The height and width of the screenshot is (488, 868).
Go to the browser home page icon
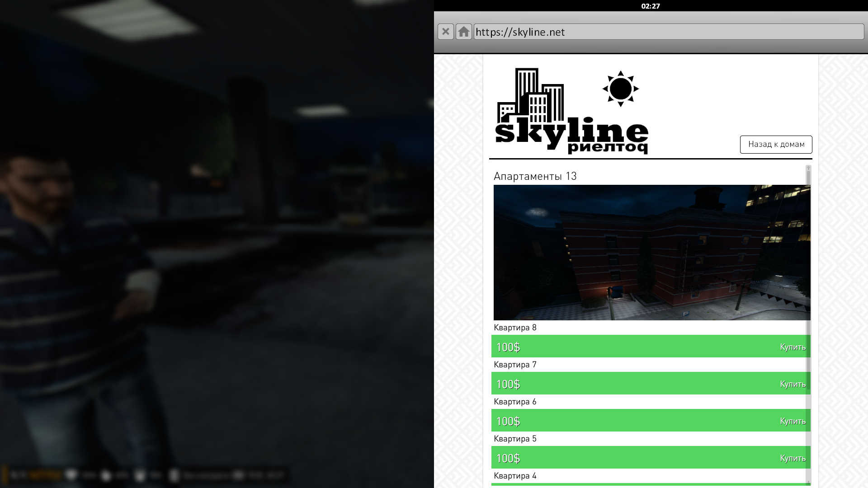(x=463, y=32)
